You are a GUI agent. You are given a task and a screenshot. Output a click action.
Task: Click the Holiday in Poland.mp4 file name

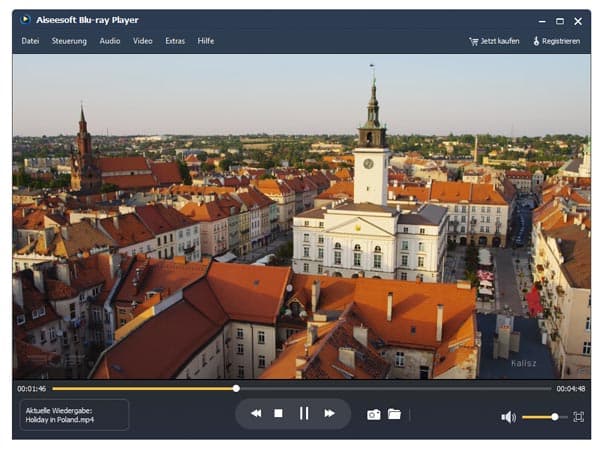[x=60, y=420]
